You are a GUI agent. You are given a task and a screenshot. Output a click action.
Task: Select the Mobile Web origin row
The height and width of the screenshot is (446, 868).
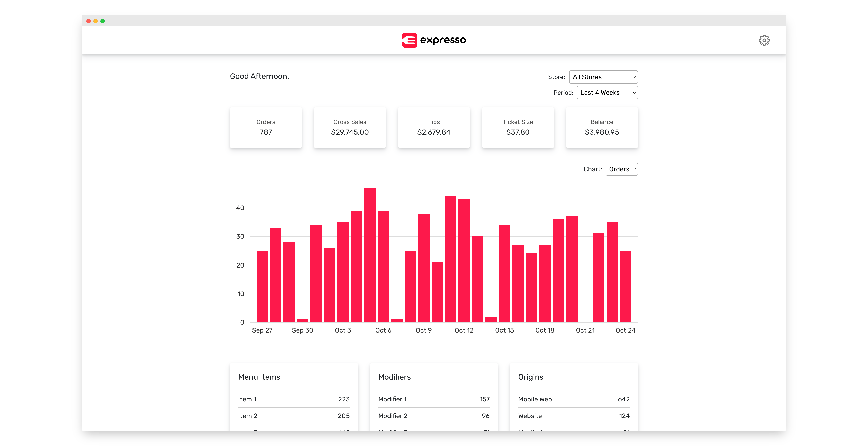(x=573, y=399)
